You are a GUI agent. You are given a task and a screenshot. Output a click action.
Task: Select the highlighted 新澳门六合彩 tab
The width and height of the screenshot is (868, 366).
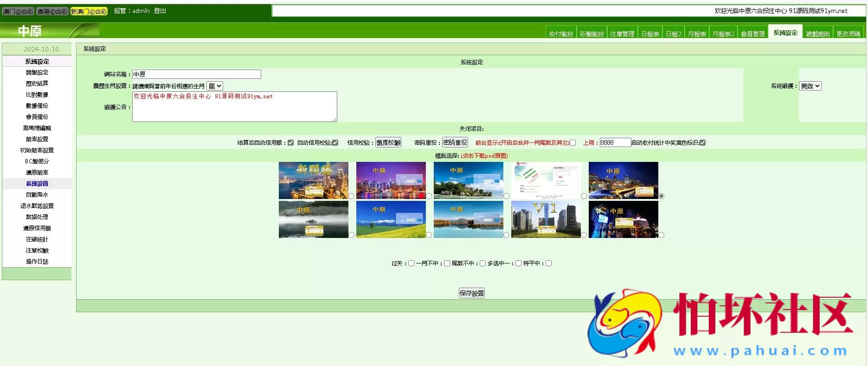89,11
